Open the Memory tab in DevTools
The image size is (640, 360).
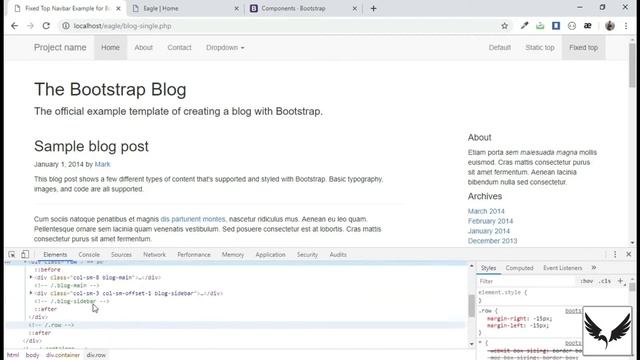(233, 254)
